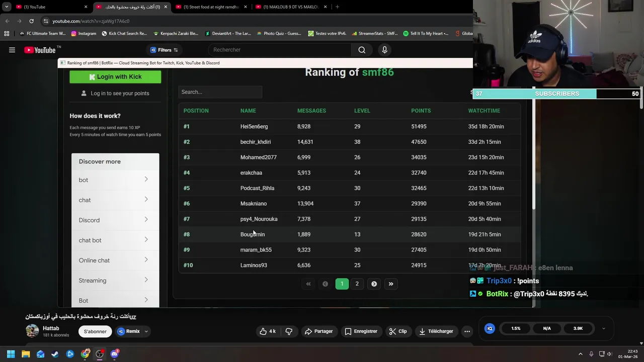Screen dimensions: 644x362
Task: Dislike the video with thumbs down
Action: 289,331
